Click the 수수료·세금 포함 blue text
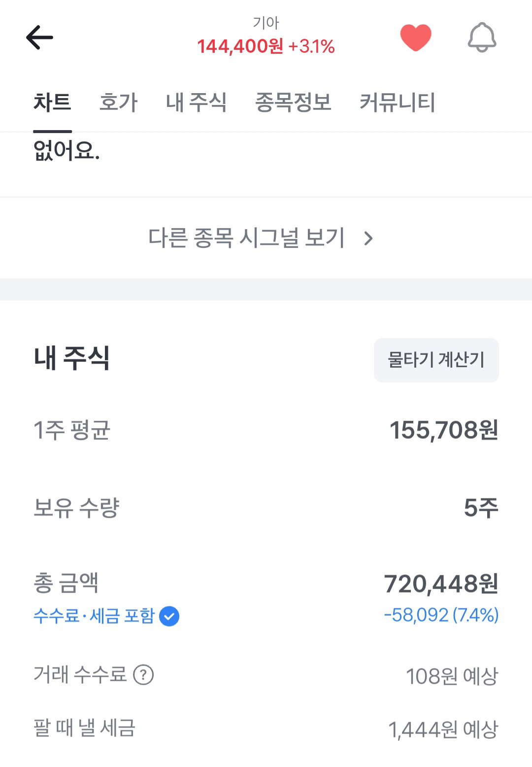 click(94, 616)
